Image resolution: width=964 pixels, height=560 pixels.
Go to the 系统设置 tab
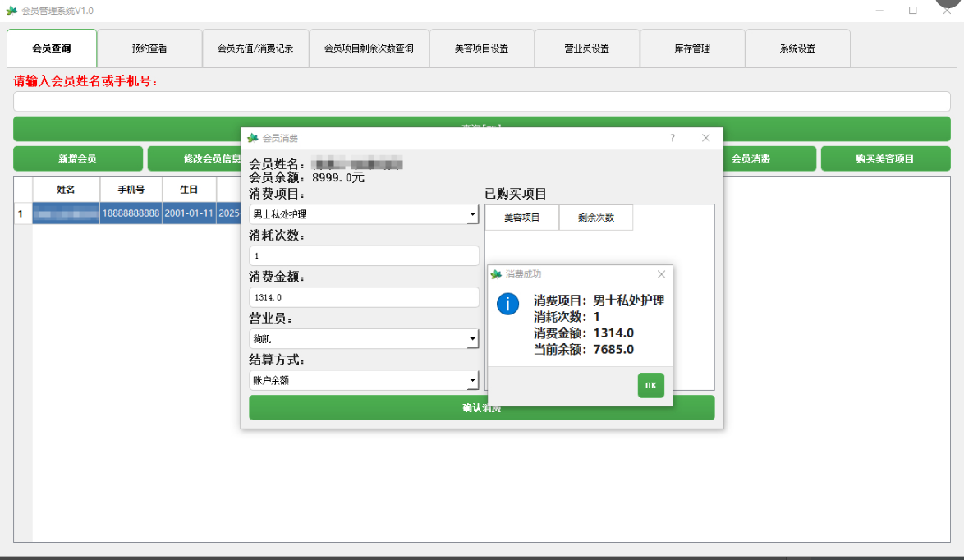point(797,48)
